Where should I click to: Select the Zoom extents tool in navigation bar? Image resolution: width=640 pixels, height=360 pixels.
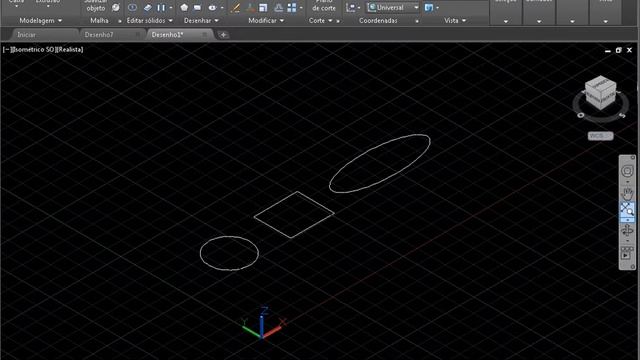pyautogui.click(x=627, y=209)
